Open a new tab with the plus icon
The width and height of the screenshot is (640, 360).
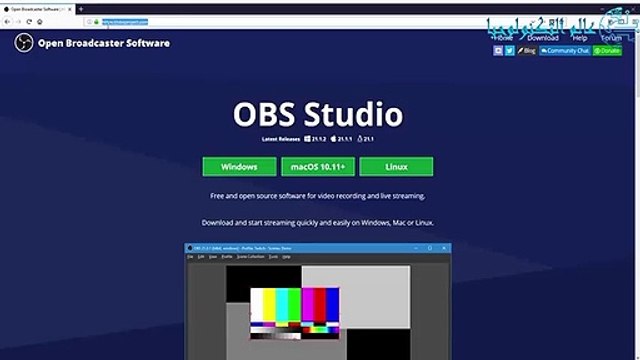click(81, 9)
